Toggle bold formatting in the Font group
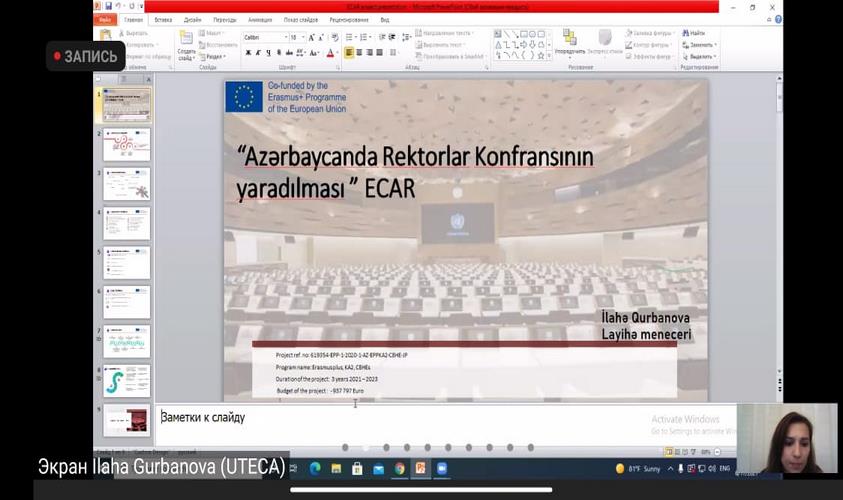Image resolution: width=843 pixels, height=500 pixels. 247,53
